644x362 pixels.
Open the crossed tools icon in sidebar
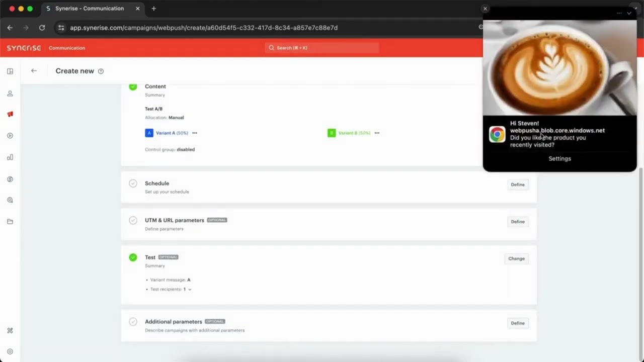10,330
